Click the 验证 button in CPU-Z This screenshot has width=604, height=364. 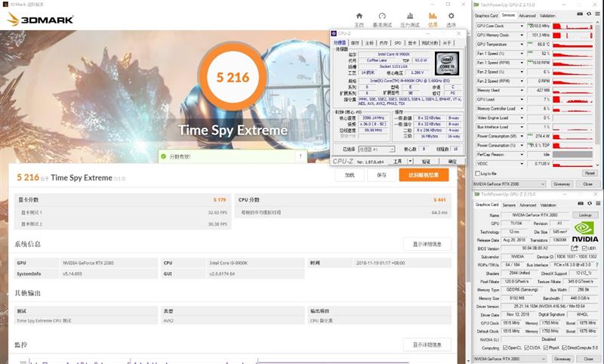[426, 161]
